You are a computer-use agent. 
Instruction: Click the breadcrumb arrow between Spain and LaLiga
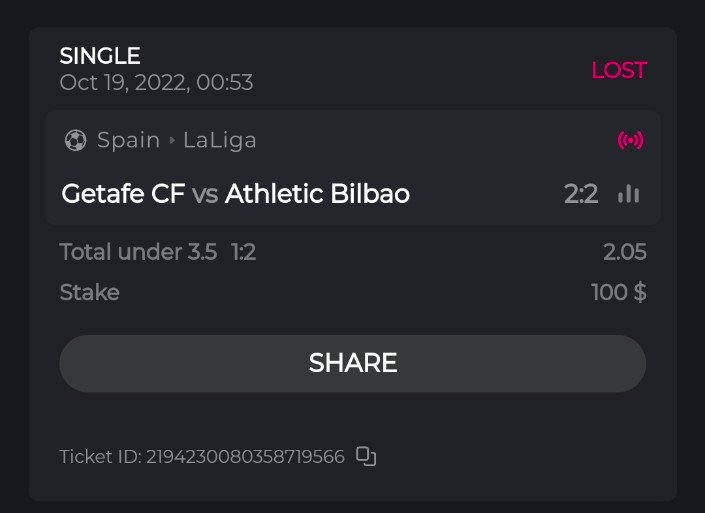[172, 141]
